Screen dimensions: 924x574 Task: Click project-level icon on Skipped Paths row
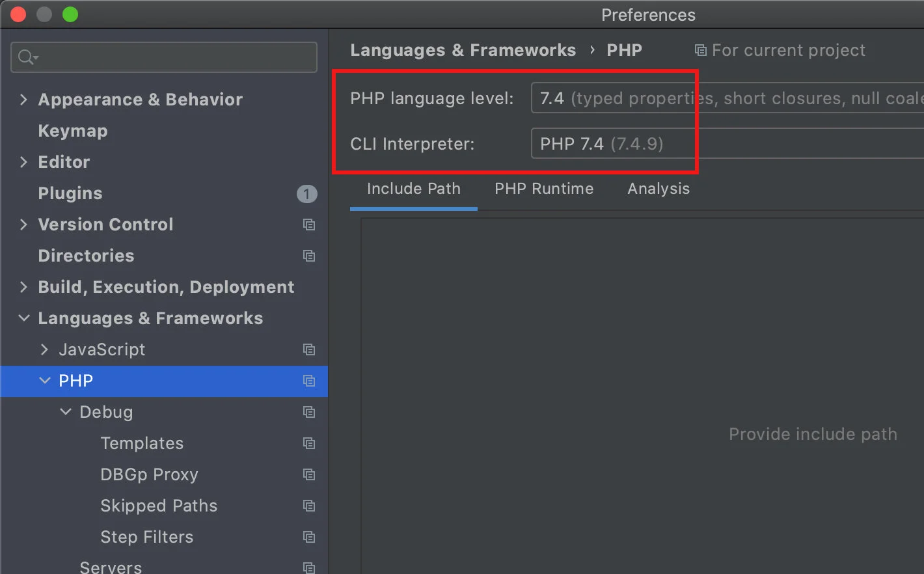(x=309, y=506)
